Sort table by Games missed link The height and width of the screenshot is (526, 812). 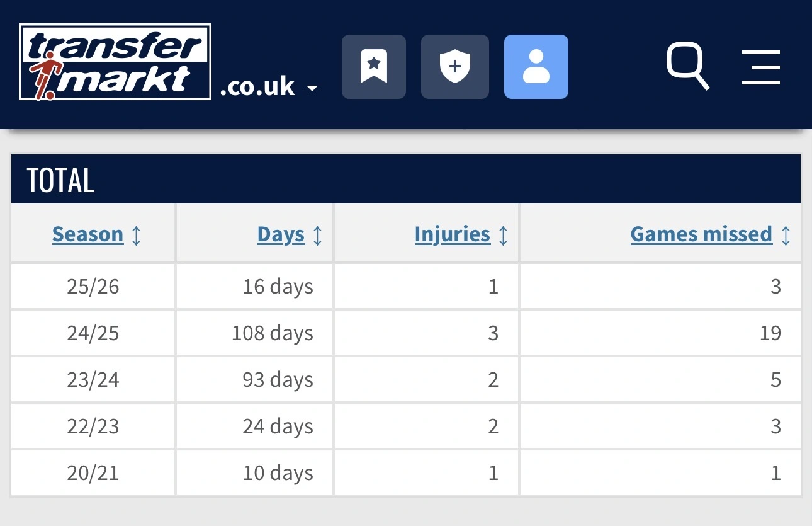[x=701, y=234]
